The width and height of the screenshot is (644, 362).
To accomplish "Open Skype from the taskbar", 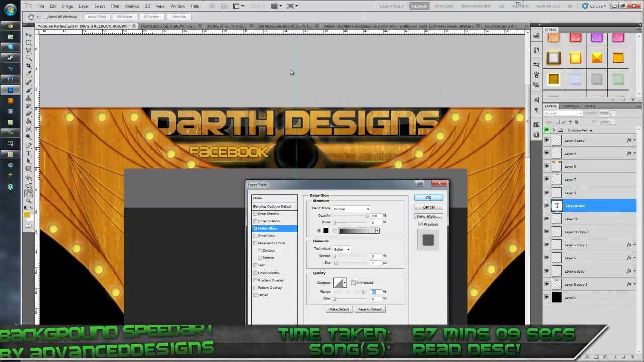I will tap(10, 48).
